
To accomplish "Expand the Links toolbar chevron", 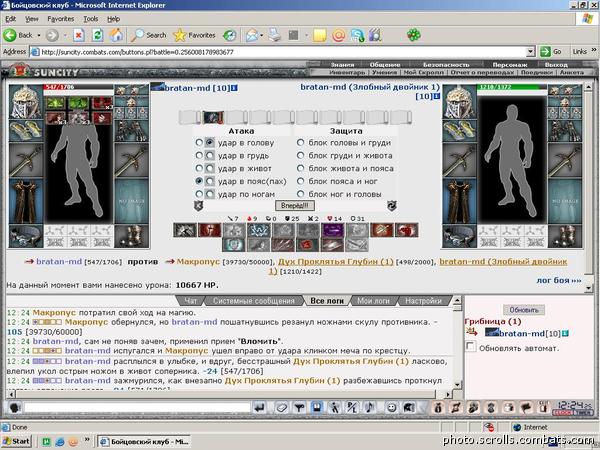I will (593, 50).
